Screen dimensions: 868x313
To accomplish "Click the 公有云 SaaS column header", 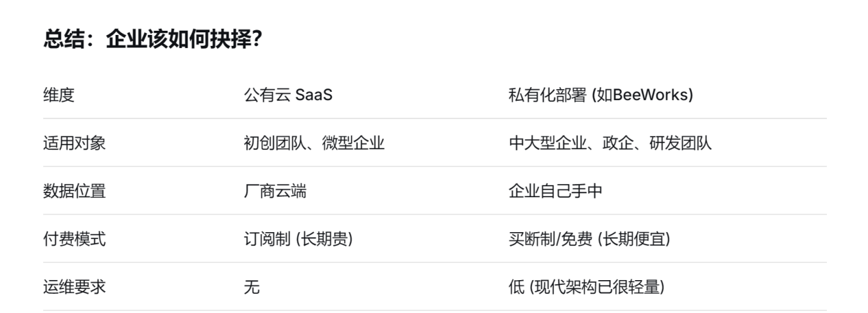I will (x=288, y=95).
